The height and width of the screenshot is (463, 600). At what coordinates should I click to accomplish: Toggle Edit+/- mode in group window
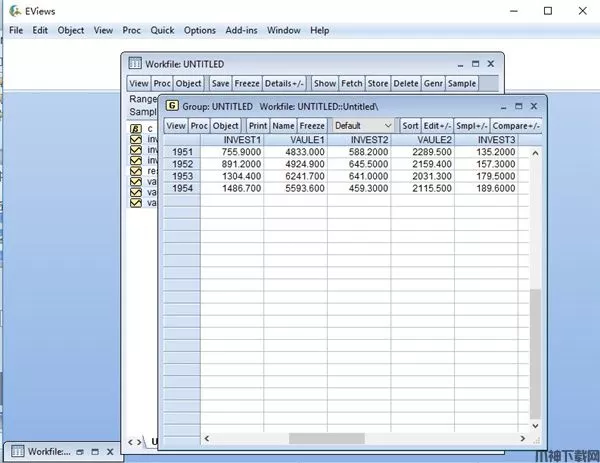pyautogui.click(x=436, y=126)
